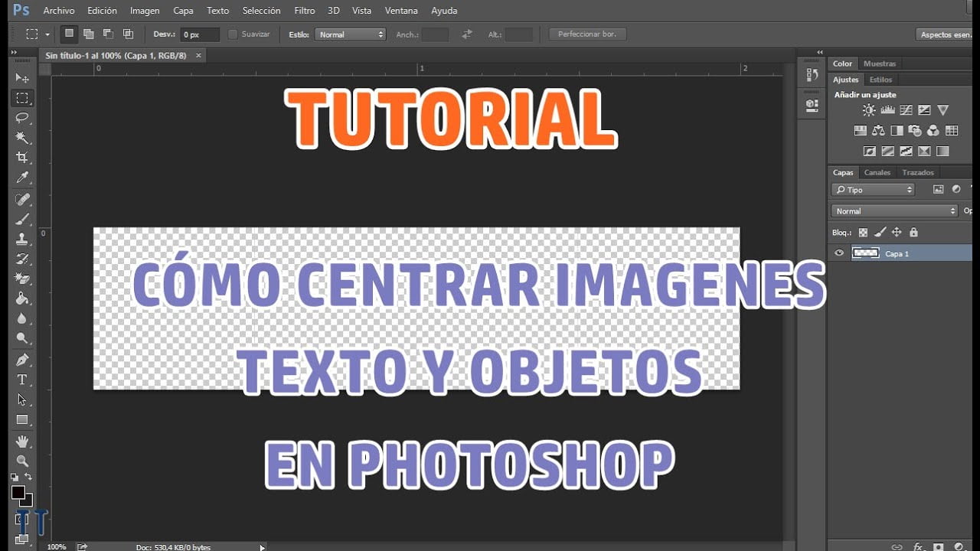Select the Dodge tool
Viewport: 980px width, 551px height.
(x=22, y=338)
